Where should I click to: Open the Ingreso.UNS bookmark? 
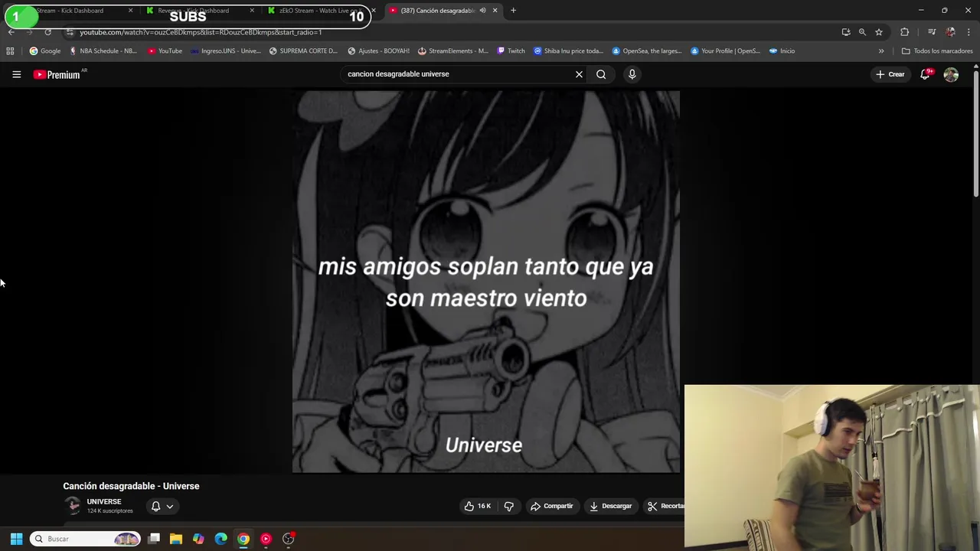coord(226,51)
